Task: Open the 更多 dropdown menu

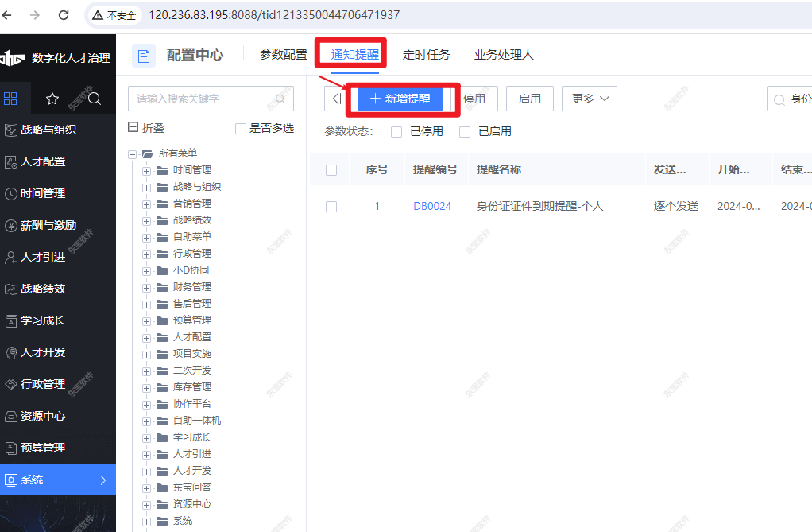Action: [589, 98]
